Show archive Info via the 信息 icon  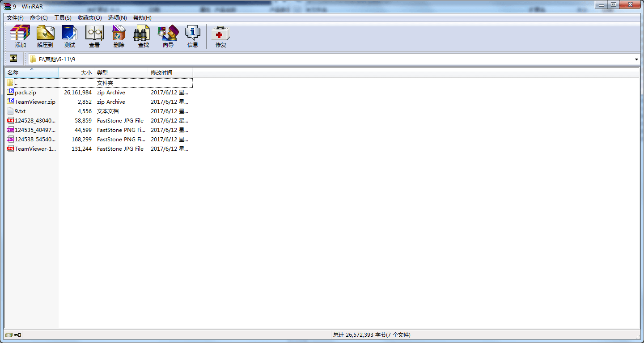192,36
